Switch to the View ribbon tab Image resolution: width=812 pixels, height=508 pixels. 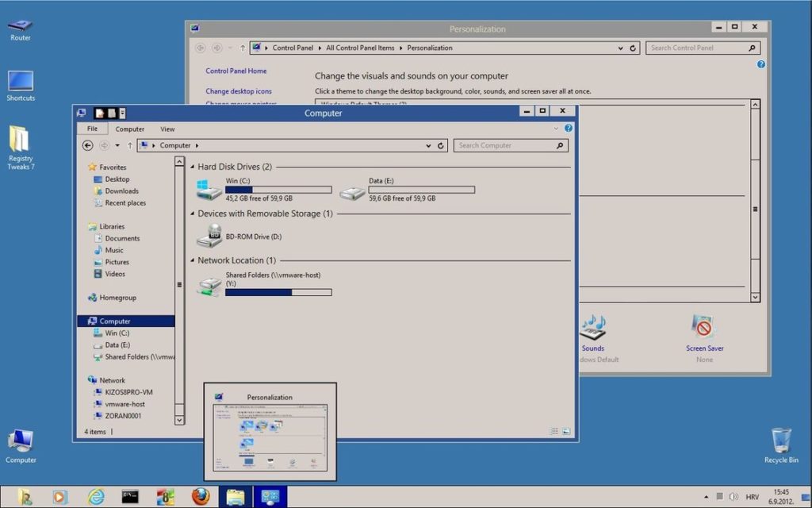pos(167,129)
